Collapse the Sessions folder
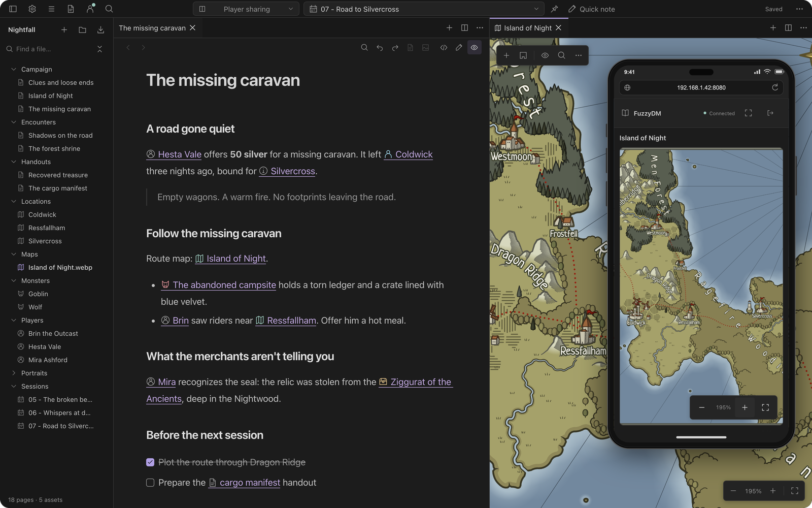The height and width of the screenshot is (508, 812). click(x=14, y=386)
